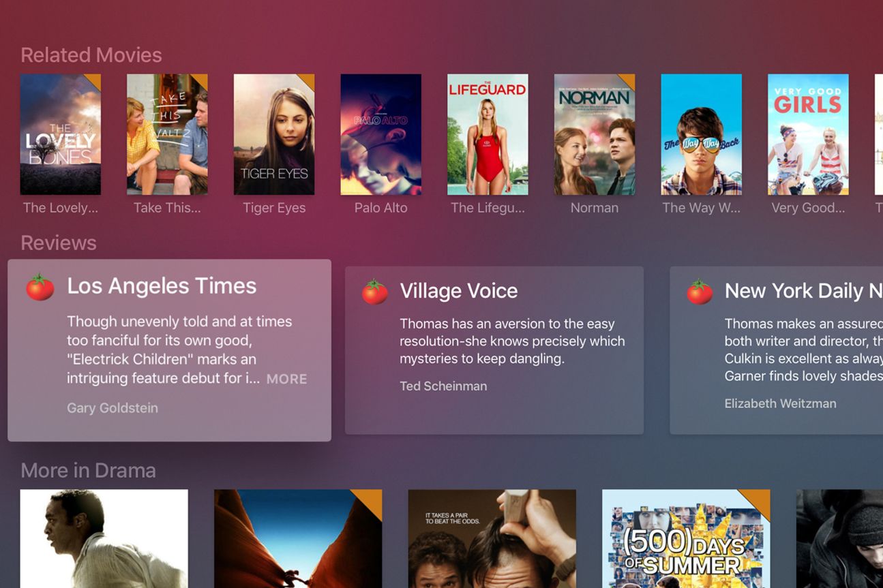Click the tomato icon beside New York Daily News
883x588 pixels.
699,292
